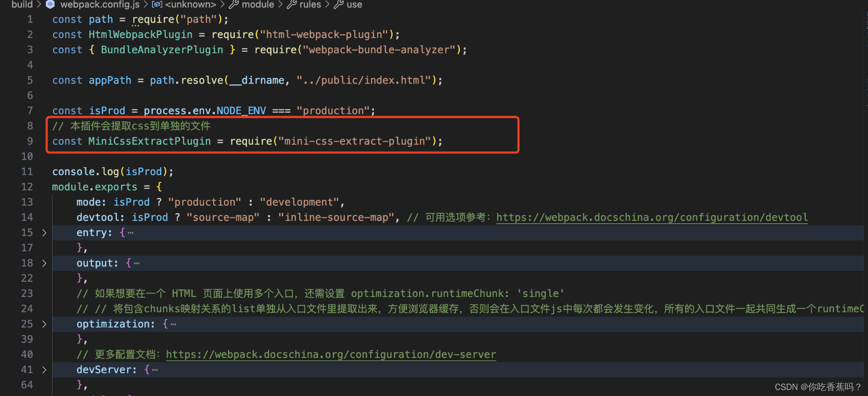Image resolution: width=868 pixels, height=396 pixels.
Task: Place cursor on MiniCssExtractPlugin identifier
Action: click(149, 141)
